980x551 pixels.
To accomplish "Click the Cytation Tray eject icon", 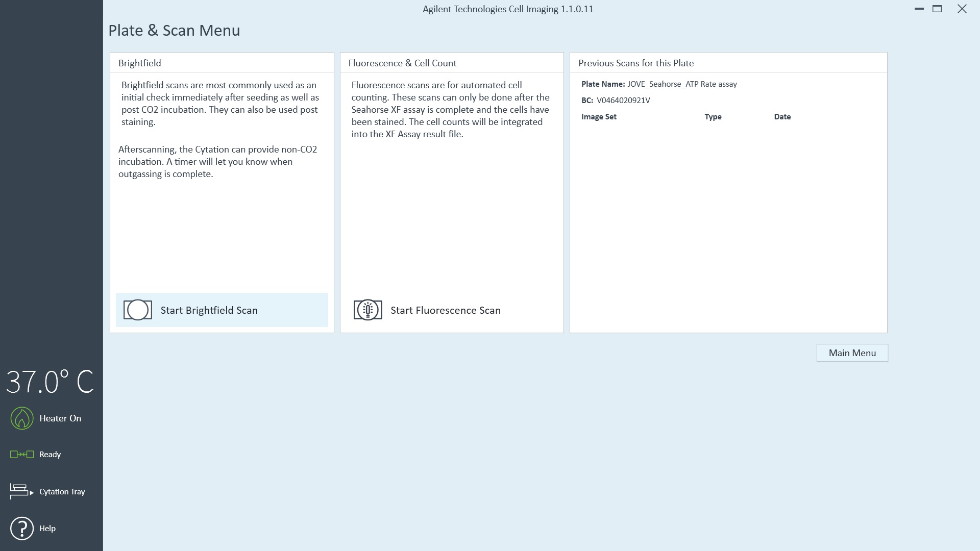I will (21, 491).
